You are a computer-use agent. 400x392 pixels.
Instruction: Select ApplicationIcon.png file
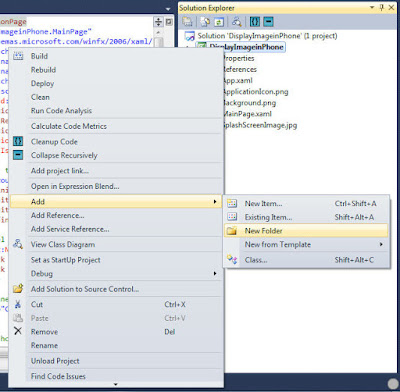(256, 92)
